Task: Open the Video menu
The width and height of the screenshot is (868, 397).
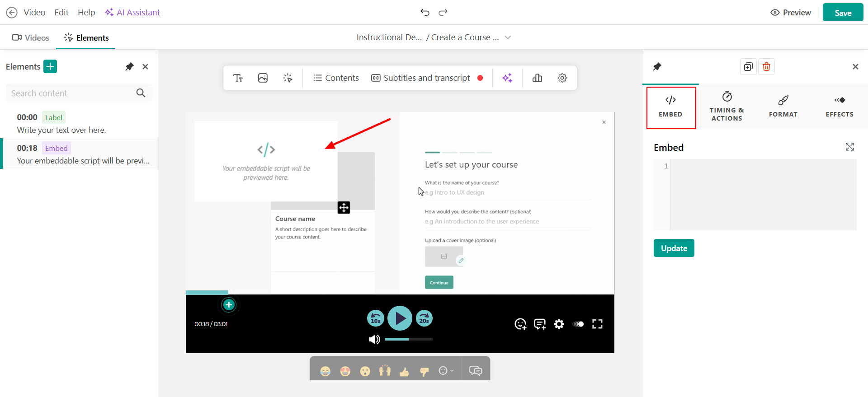Action: tap(34, 12)
